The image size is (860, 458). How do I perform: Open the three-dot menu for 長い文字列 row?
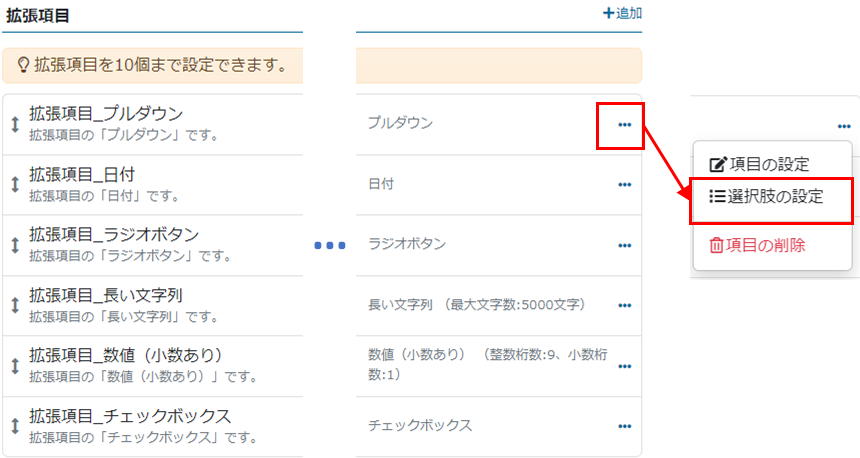click(624, 306)
